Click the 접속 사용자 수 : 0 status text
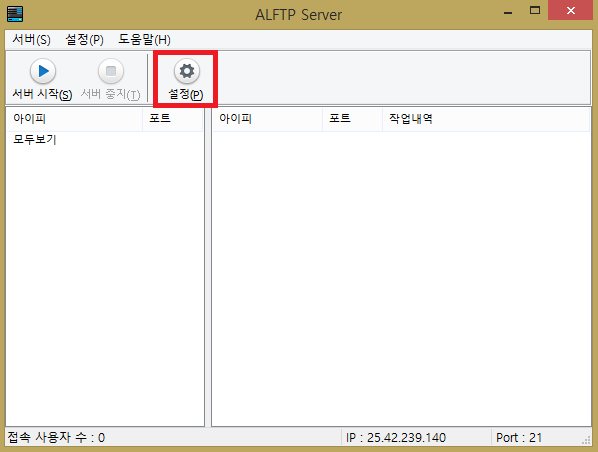Viewport: 598px width, 452px height. pos(56,437)
